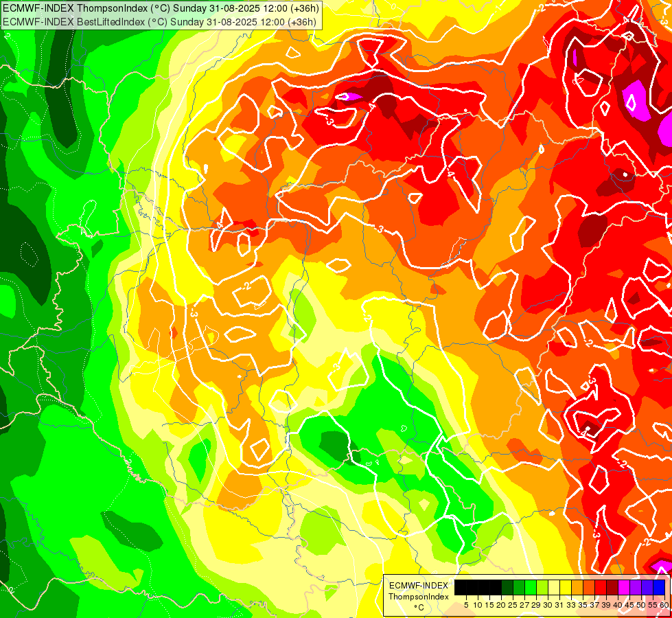
Task: Click the legend value 45
Action: 629,605
